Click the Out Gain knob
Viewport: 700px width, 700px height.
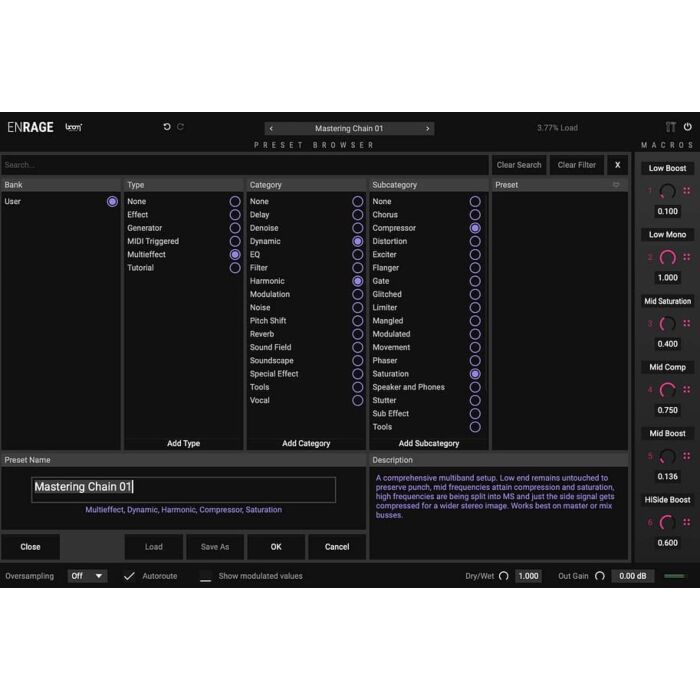(600, 576)
